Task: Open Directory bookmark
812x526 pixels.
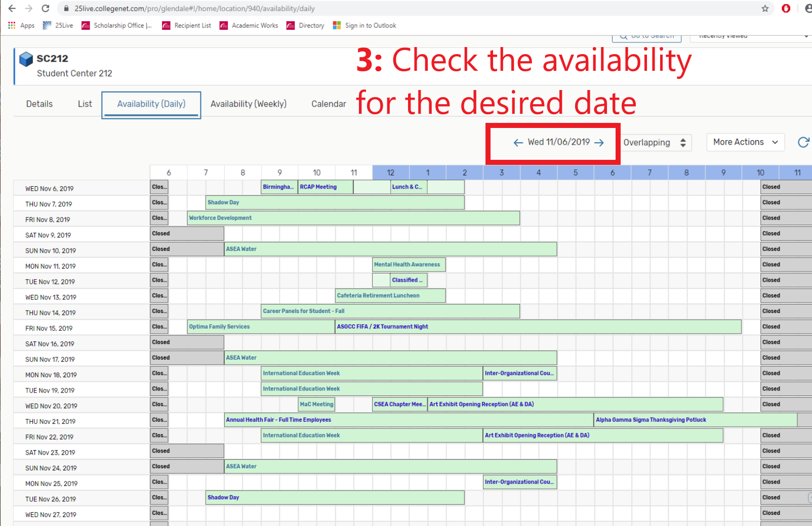Action: (305, 25)
